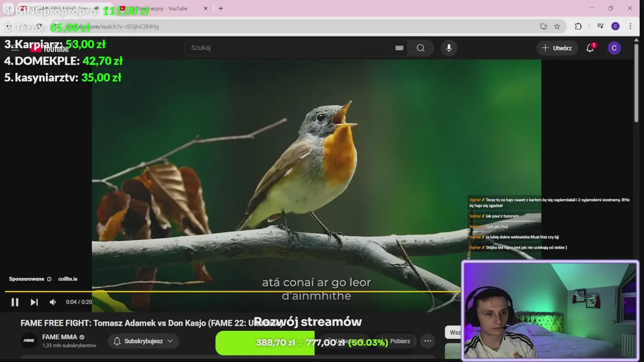Minimize the Chrome window

point(592,9)
